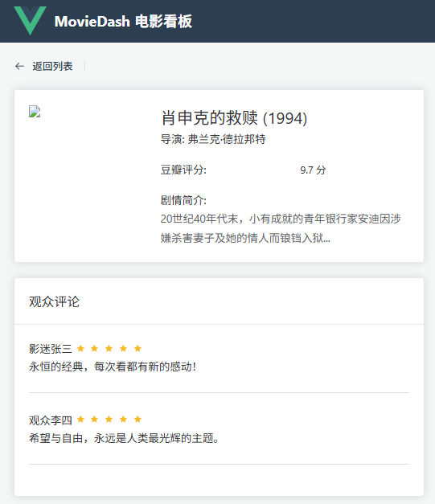Click the 9.7 分 rating value
The width and height of the screenshot is (435, 504).
[313, 170]
